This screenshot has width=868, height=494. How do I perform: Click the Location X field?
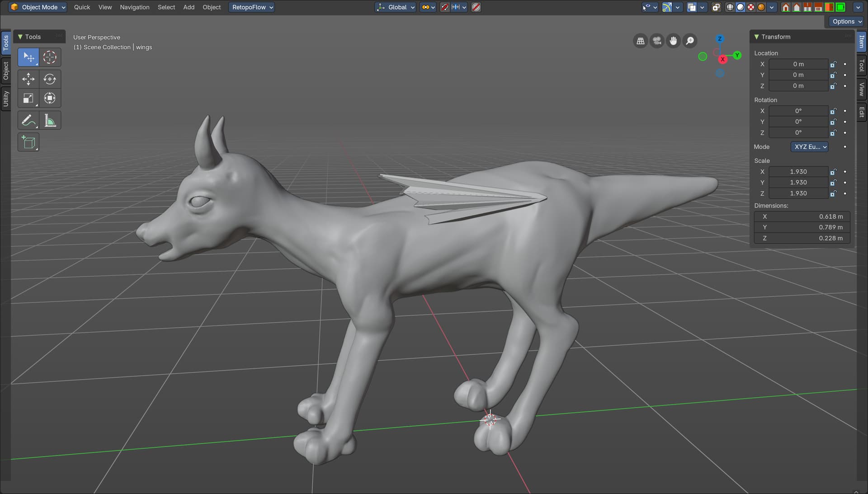click(x=798, y=64)
